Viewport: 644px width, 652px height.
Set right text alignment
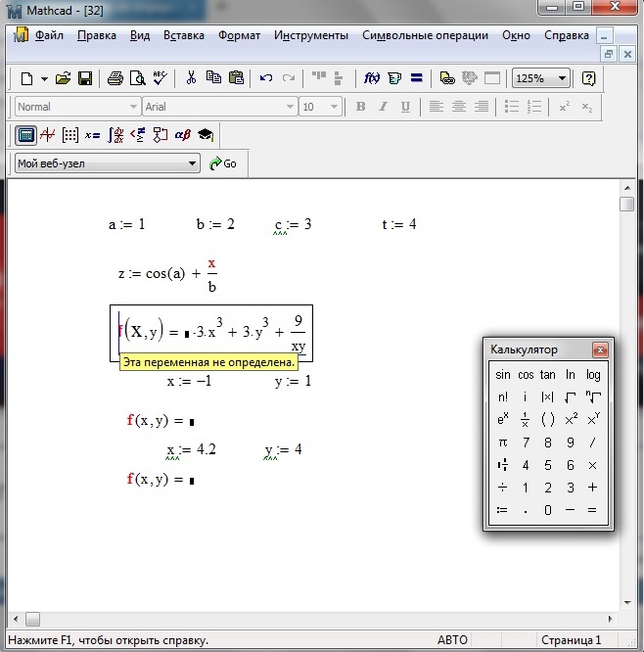(x=482, y=107)
